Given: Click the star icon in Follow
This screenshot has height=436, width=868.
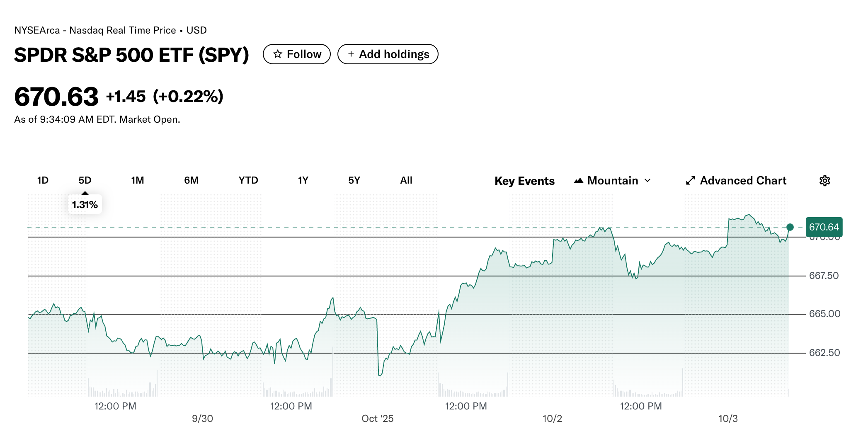Looking at the screenshot, I should pos(278,54).
